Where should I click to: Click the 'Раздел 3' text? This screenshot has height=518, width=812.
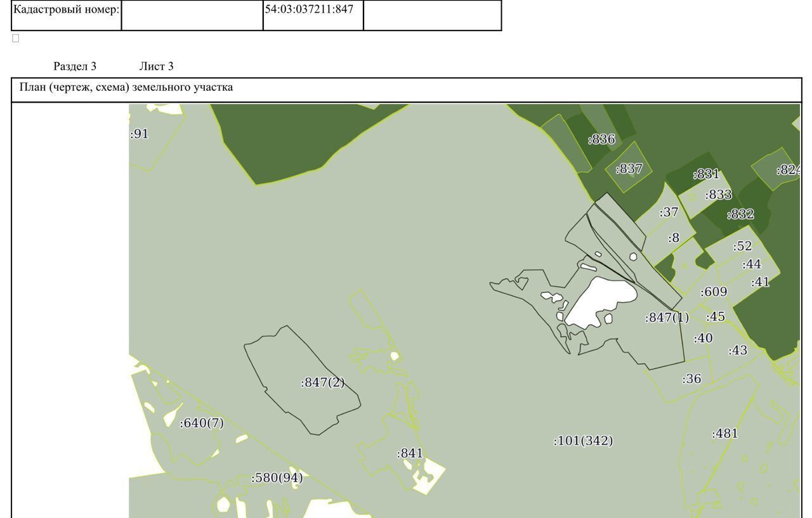click(x=75, y=67)
